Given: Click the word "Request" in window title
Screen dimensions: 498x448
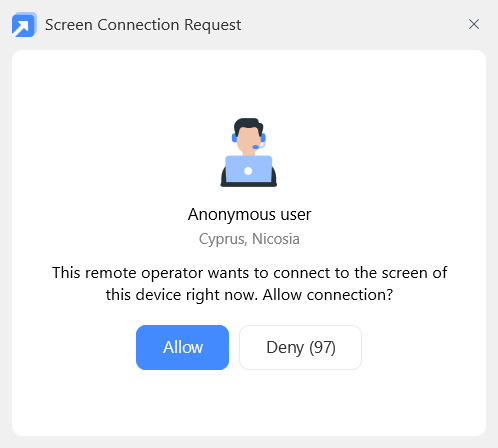Looking at the screenshot, I should coord(213,25).
